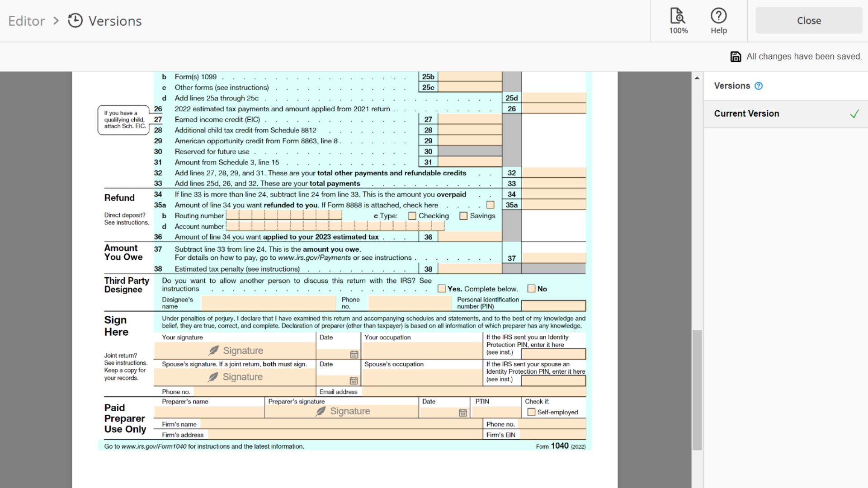Click the Personal identification number PIN field
This screenshot has width=868, height=488.
click(x=553, y=306)
